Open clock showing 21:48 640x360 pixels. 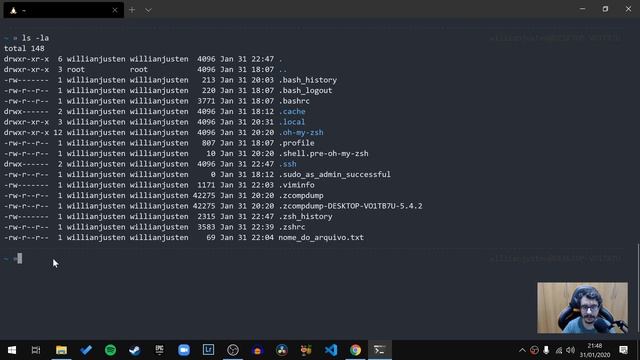(595, 350)
